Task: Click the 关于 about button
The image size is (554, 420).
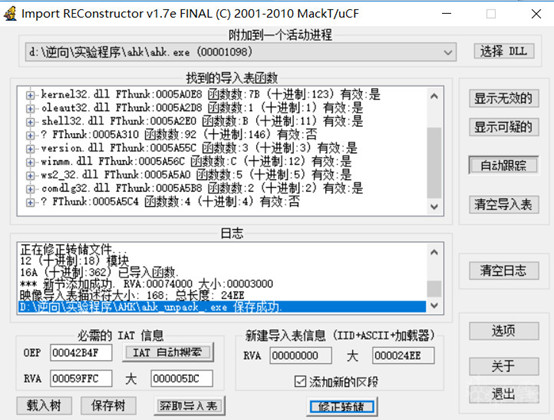Action: pyautogui.click(x=503, y=366)
